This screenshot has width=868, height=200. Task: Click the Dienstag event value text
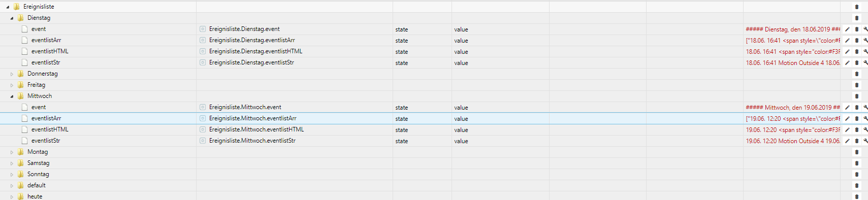click(793, 29)
